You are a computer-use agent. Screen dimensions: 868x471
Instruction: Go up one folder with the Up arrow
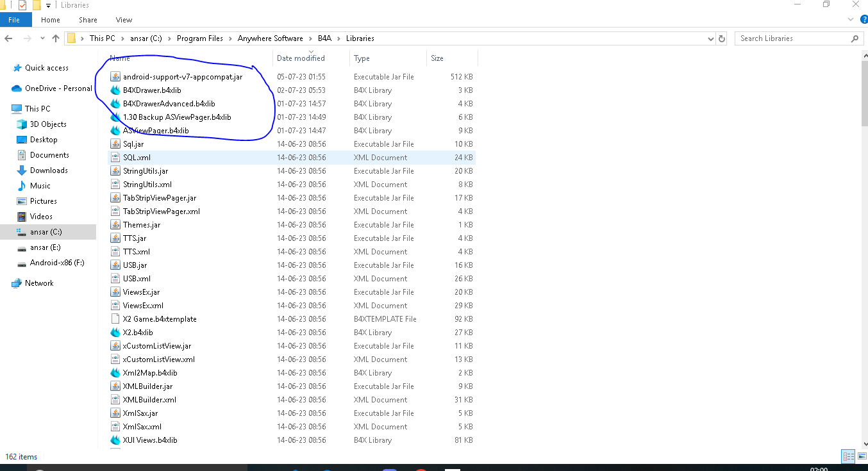click(x=56, y=38)
